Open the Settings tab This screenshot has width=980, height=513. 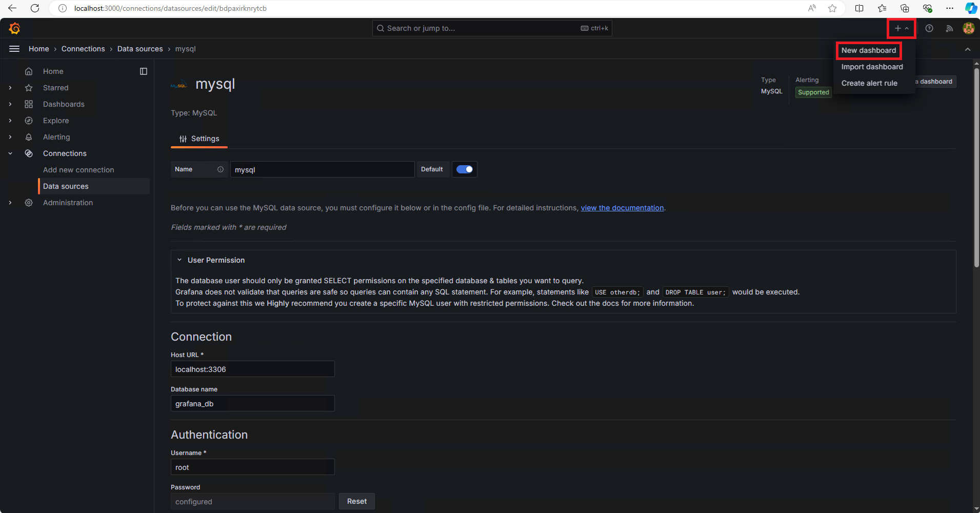tap(199, 139)
